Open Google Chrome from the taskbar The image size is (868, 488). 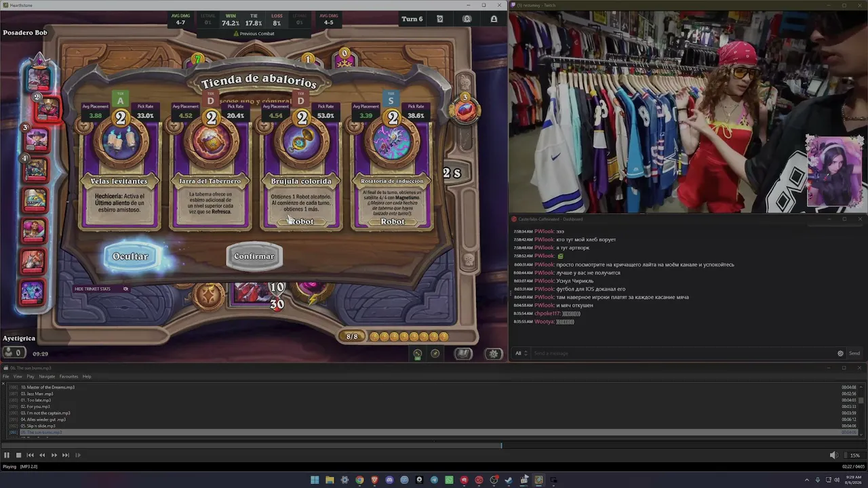[x=359, y=480]
